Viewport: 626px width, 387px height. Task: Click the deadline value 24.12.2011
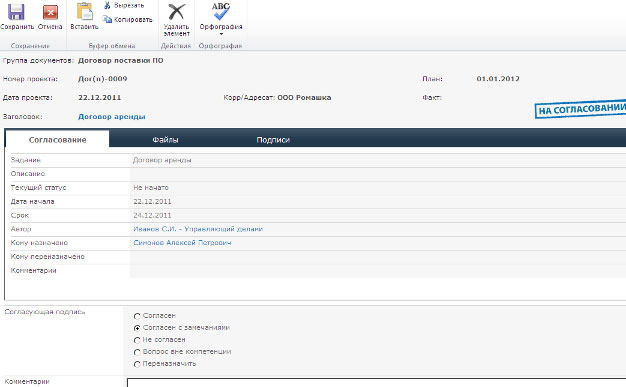152,215
